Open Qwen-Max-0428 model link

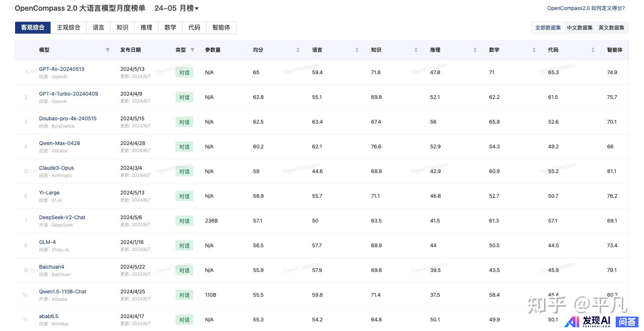point(59,143)
